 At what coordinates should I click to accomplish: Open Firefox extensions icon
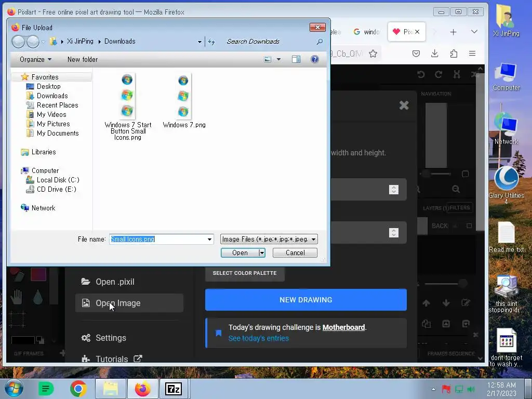coord(453,54)
